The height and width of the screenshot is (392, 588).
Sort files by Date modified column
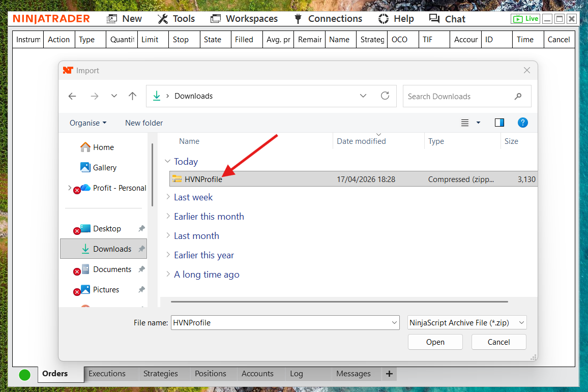click(x=361, y=141)
